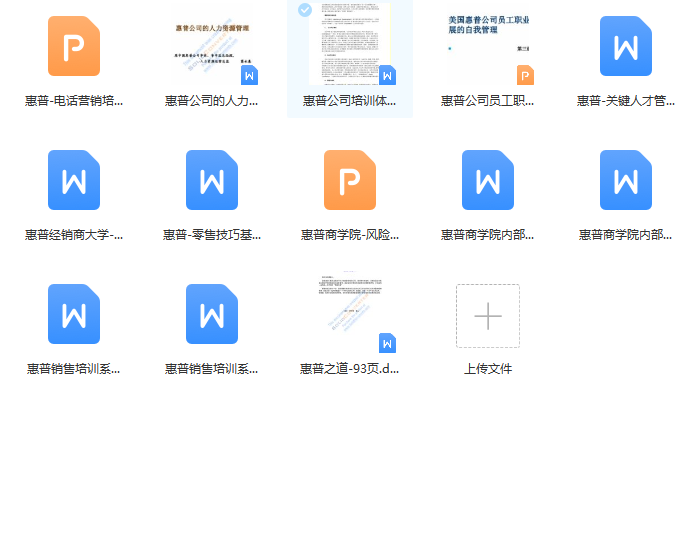Click Word badge on 惠普公司培训体 thumbnail
Image resolution: width=700 pixels, height=534 pixels.
[388, 75]
